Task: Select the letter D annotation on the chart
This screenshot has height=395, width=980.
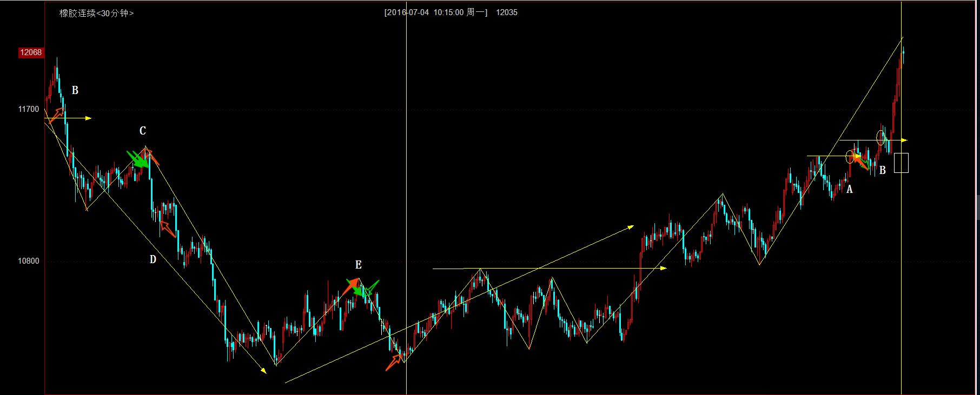Action: (153, 259)
